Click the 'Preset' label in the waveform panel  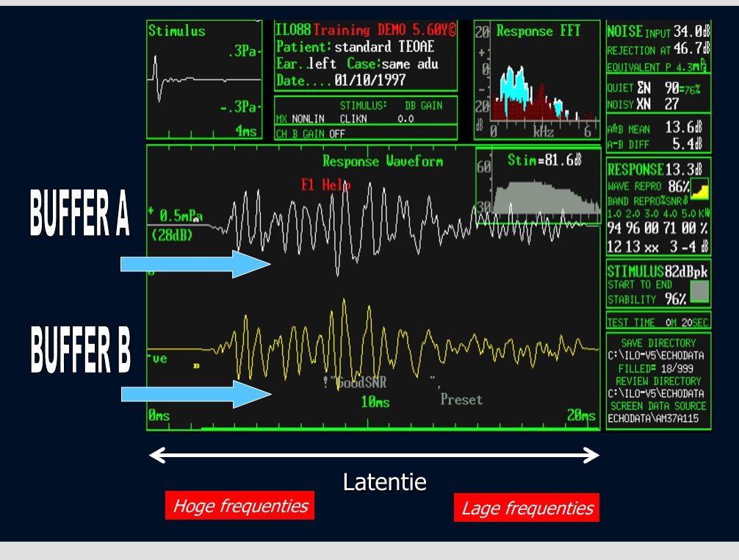click(461, 400)
